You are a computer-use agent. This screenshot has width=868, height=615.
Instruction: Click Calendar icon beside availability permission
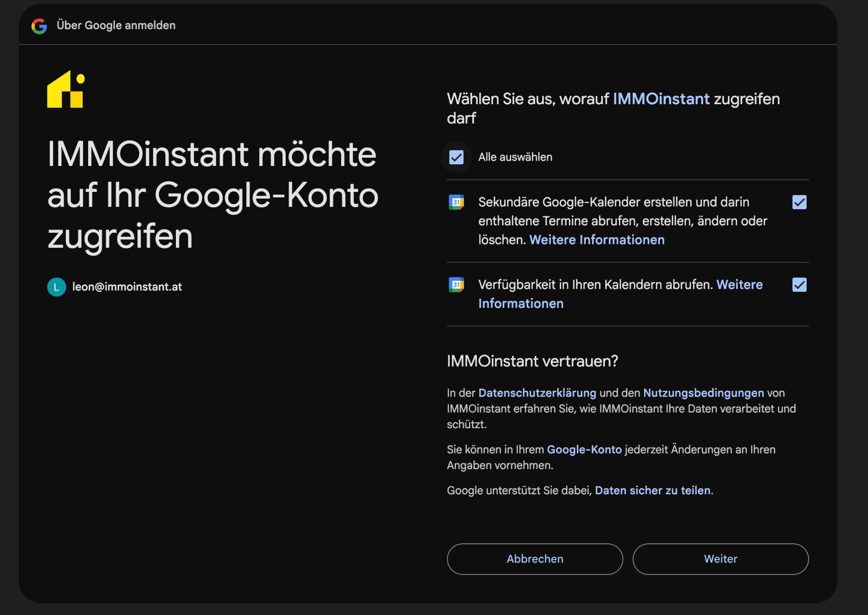(456, 285)
